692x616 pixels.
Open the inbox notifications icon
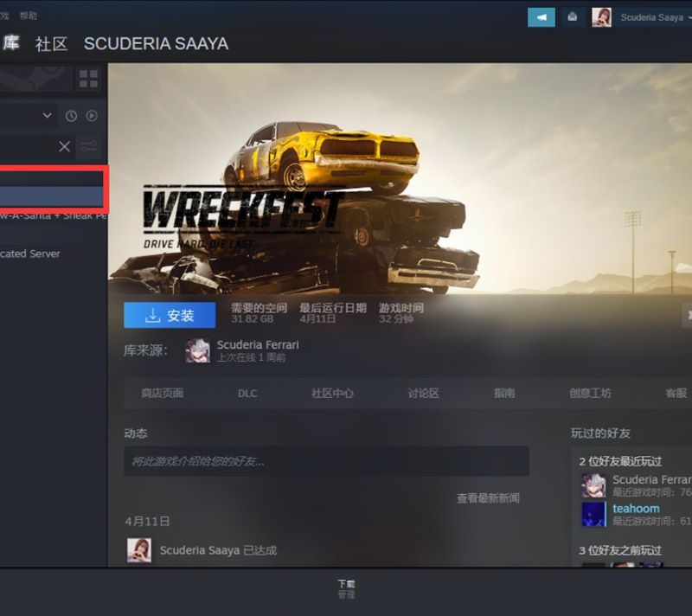coord(573,17)
